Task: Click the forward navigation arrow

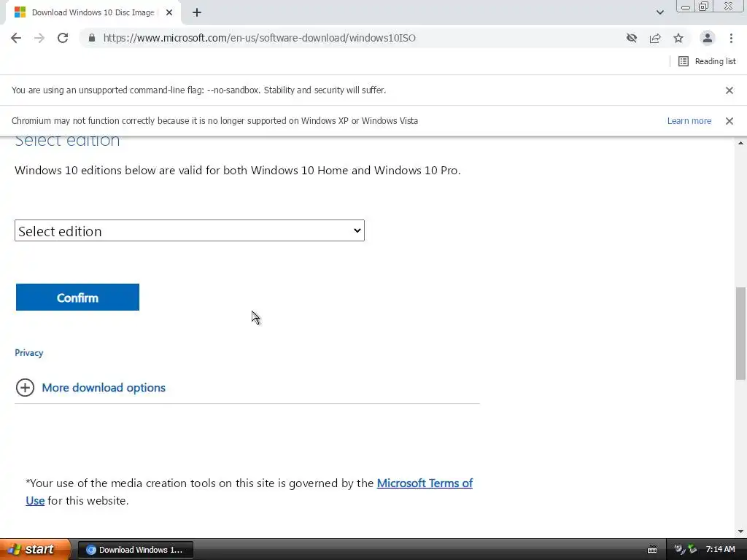Action: (39, 38)
